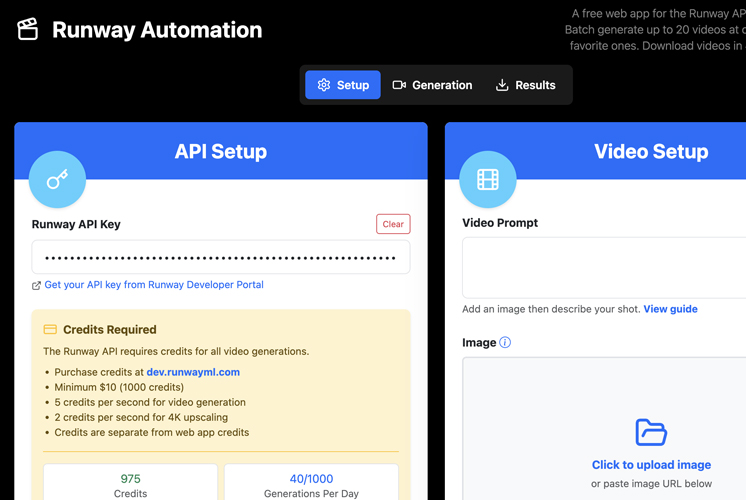Screen dimensions: 746x500
Task: Click the film strip icon in Video Setup
Action: click(x=487, y=180)
